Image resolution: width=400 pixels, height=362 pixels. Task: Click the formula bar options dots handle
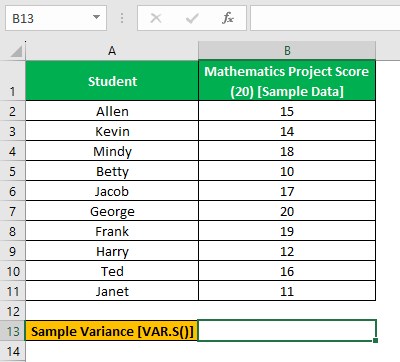[x=122, y=18]
